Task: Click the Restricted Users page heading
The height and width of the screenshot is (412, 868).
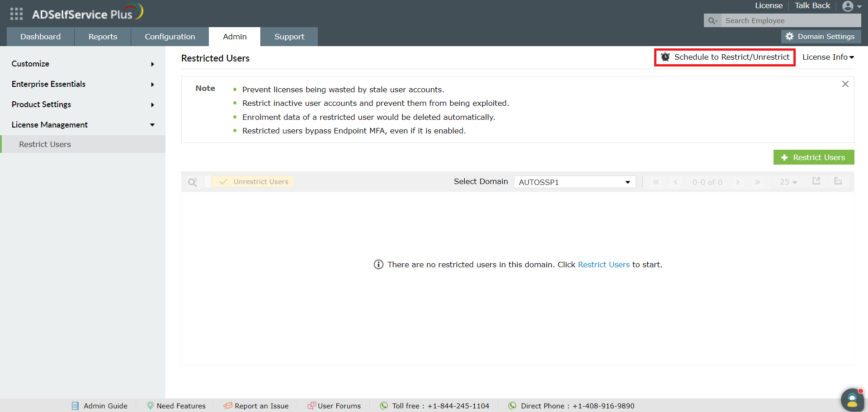Action: click(x=215, y=58)
